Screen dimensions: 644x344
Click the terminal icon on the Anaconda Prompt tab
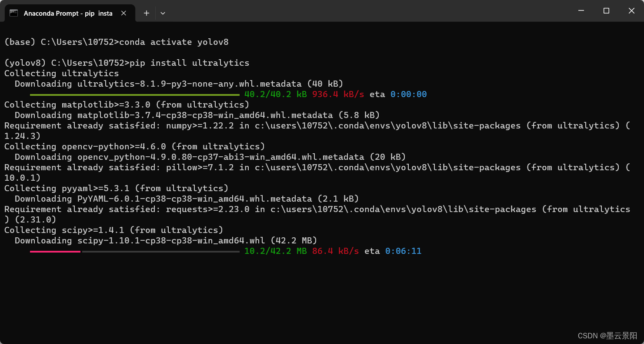point(13,13)
